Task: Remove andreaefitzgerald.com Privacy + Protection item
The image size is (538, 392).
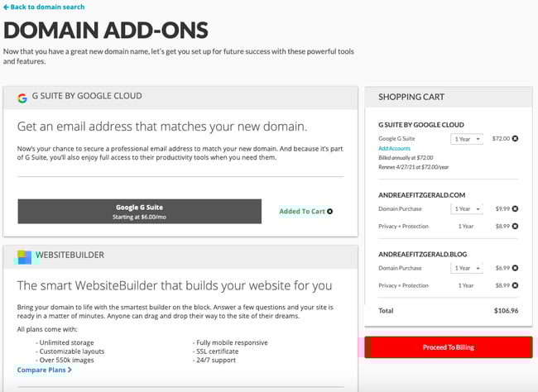Action: point(515,226)
